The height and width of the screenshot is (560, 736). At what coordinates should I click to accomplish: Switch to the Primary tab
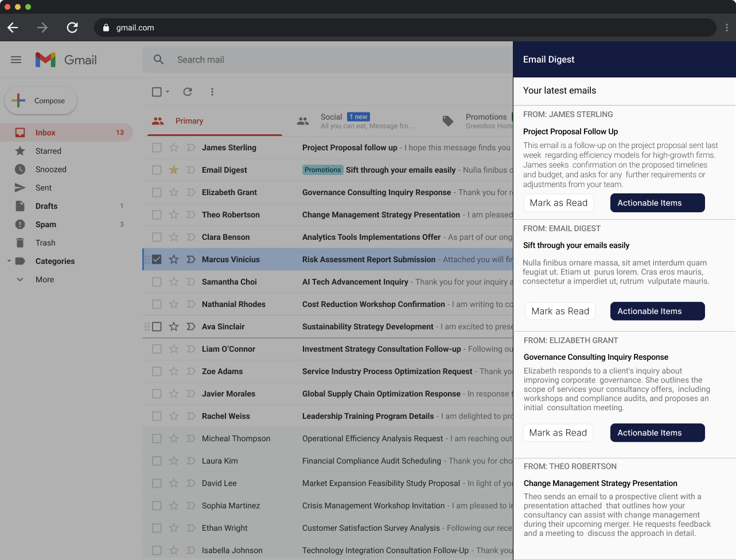215,121
